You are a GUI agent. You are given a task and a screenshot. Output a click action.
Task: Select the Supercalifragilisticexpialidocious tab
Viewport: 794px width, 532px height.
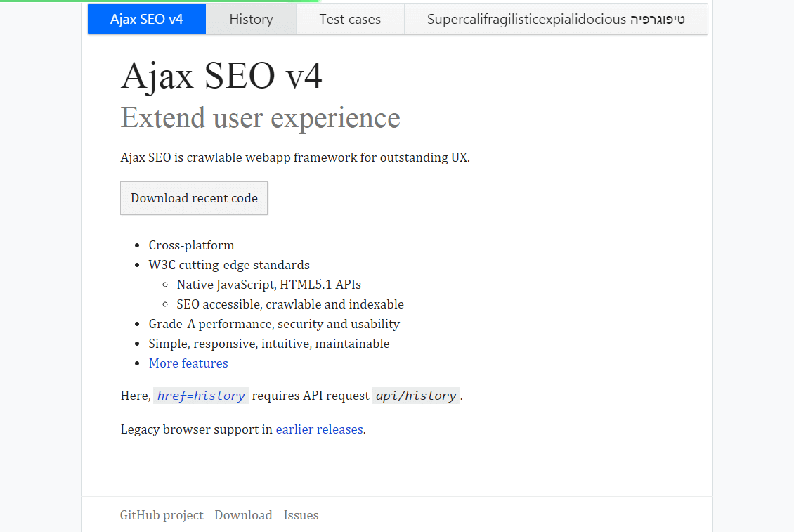coord(556,19)
